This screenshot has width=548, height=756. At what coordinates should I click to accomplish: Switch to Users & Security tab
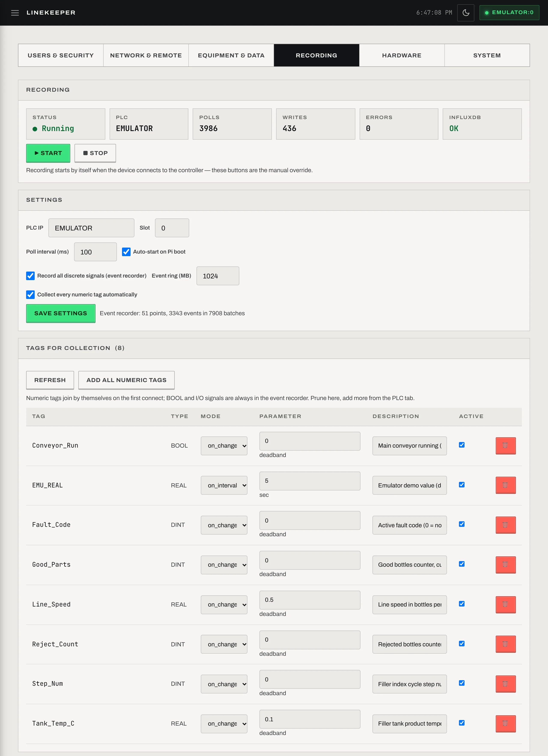pyautogui.click(x=61, y=55)
